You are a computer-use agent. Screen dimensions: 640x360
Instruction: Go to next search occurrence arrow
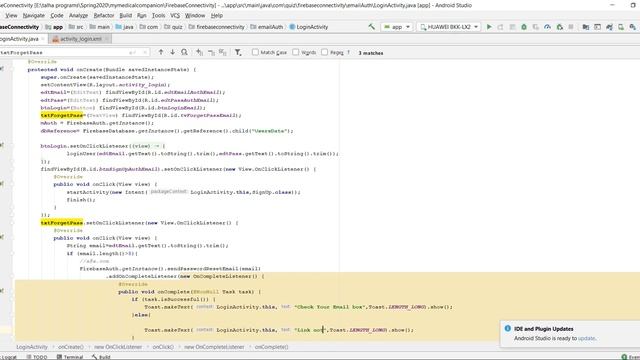point(173,52)
